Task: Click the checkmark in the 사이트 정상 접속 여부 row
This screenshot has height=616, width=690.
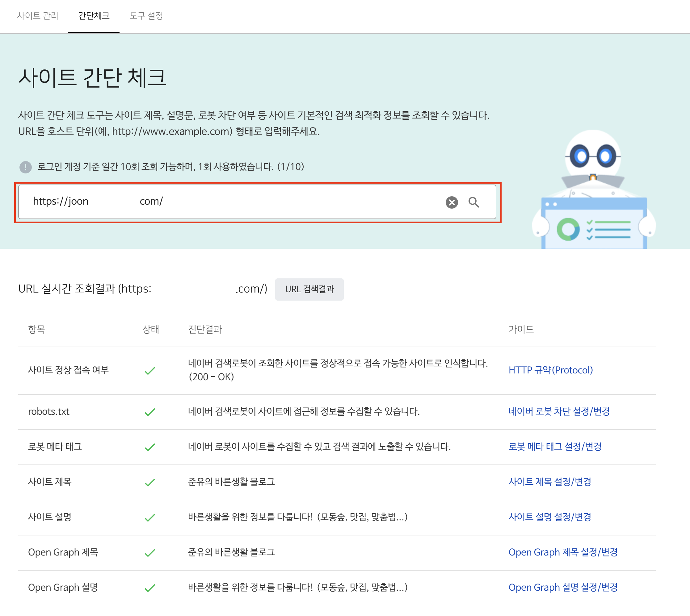Action: [149, 371]
